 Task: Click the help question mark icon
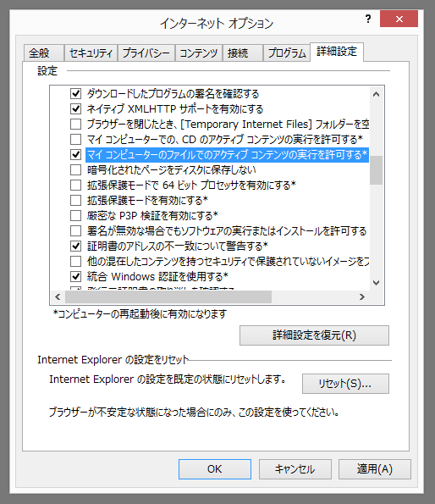368,19
